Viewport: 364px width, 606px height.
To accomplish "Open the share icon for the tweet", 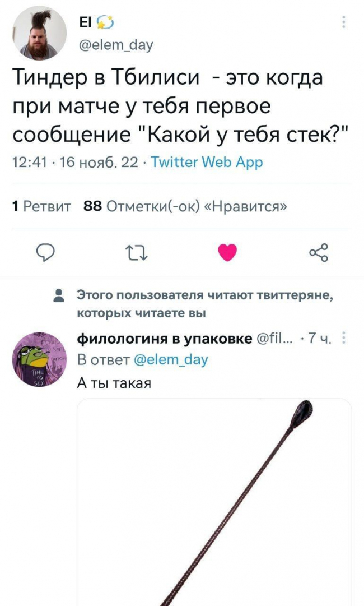I will 319,253.
